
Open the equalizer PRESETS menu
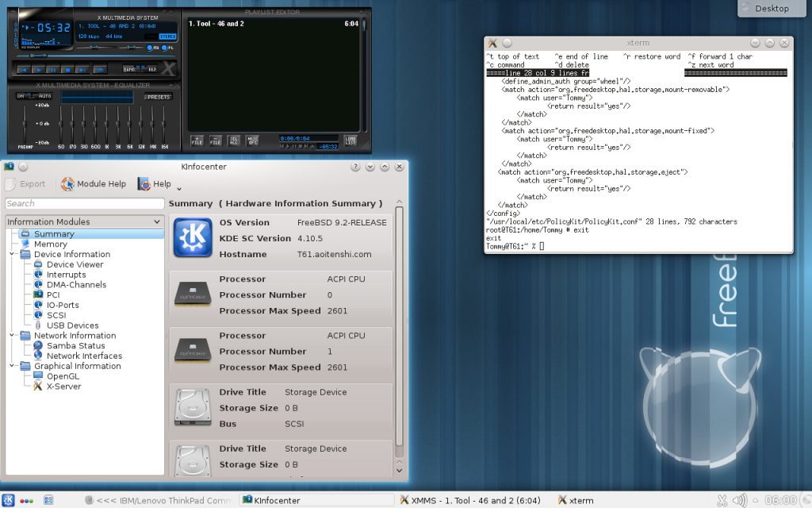158,97
